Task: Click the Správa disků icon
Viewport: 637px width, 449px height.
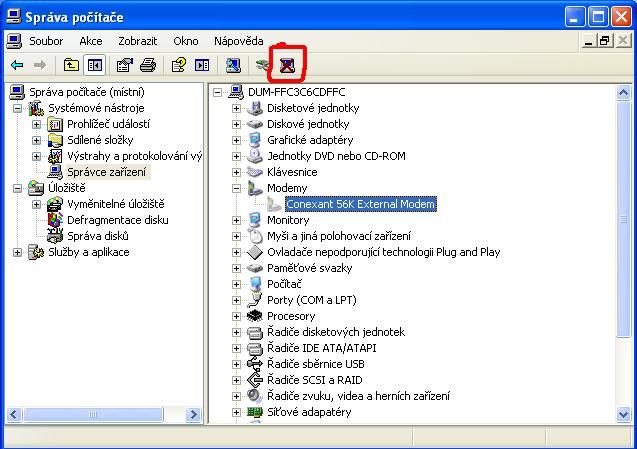Action: click(55, 236)
